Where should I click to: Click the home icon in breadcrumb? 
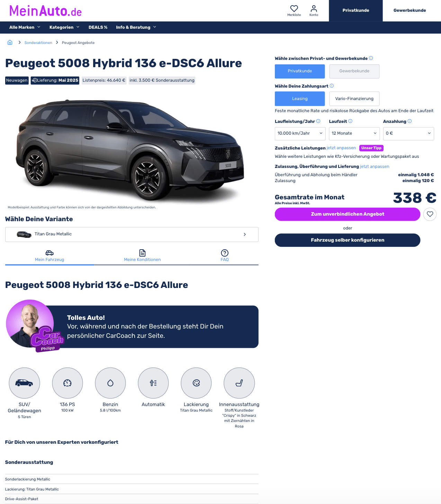pyautogui.click(x=10, y=42)
